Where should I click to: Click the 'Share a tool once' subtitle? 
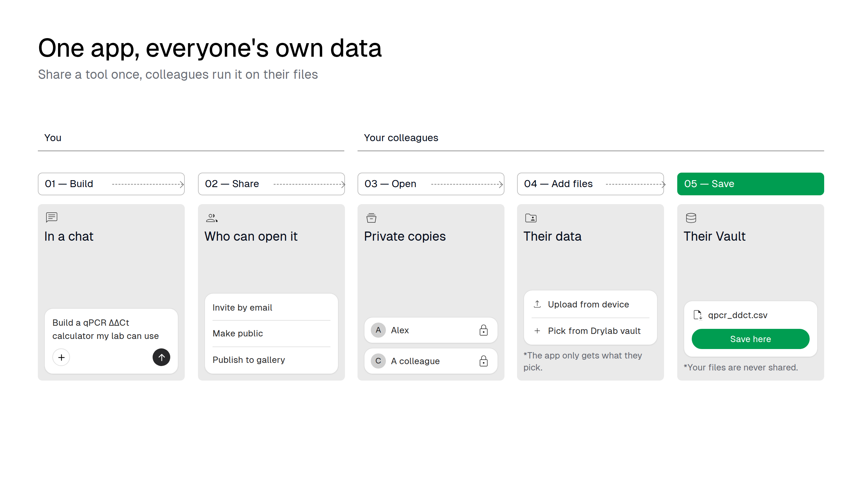coord(178,74)
